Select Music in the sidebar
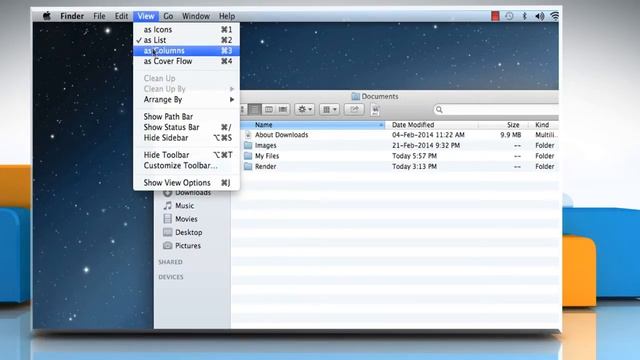 (184, 206)
